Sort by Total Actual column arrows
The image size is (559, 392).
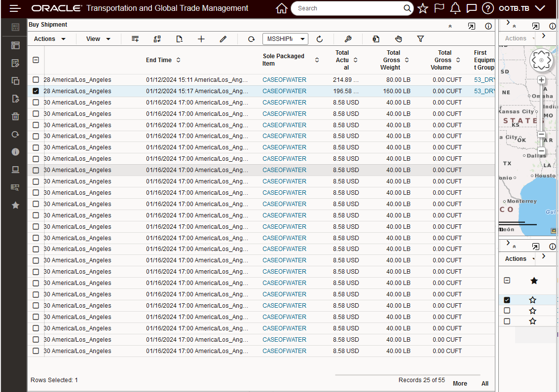(x=355, y=60)
